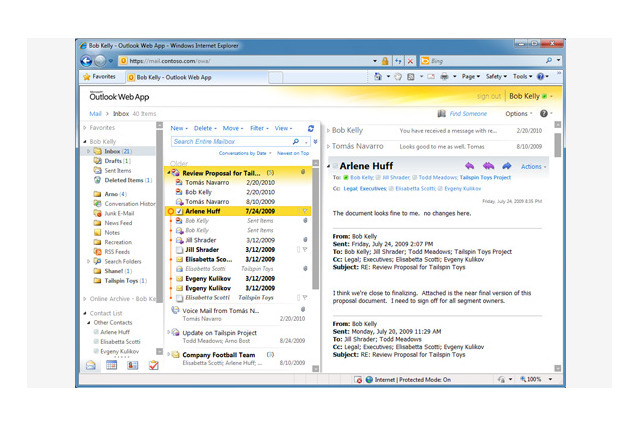Click the IE Refresh button beside the address bar
This screenshot has width=640, height=426.
[398, 61]
